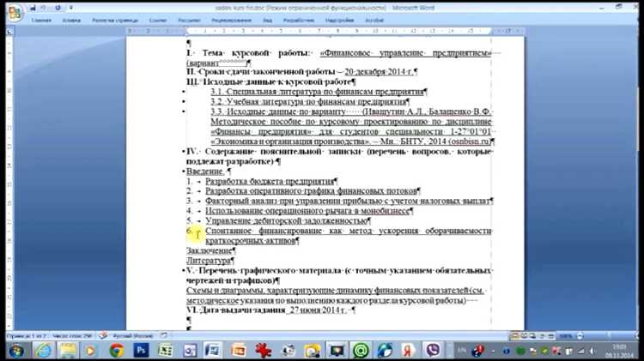
Task: Click the macro recording icon in status bar
Action: [x=163, y=335]
